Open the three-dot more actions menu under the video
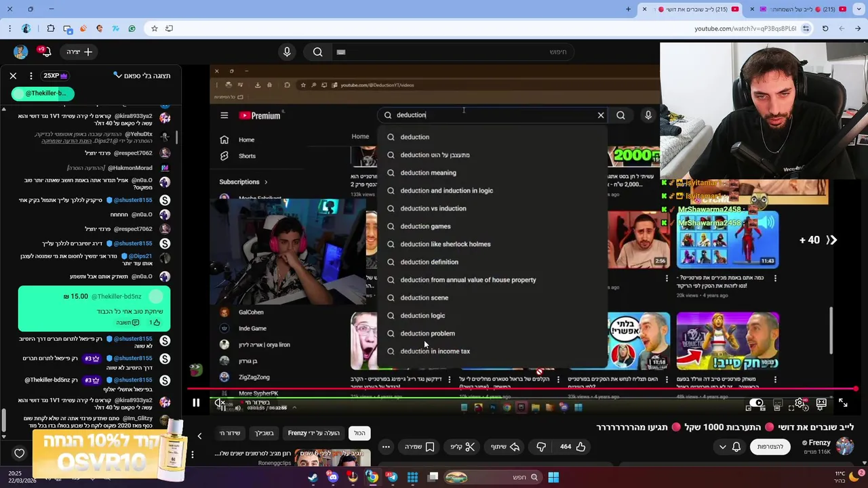 click(386, 447)
